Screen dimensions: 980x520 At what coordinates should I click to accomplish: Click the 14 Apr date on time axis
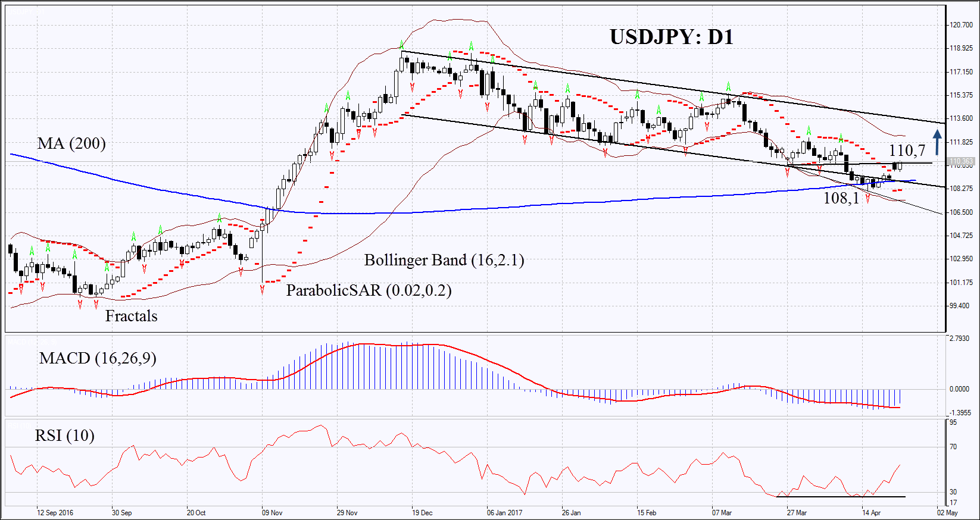[871, 512]
